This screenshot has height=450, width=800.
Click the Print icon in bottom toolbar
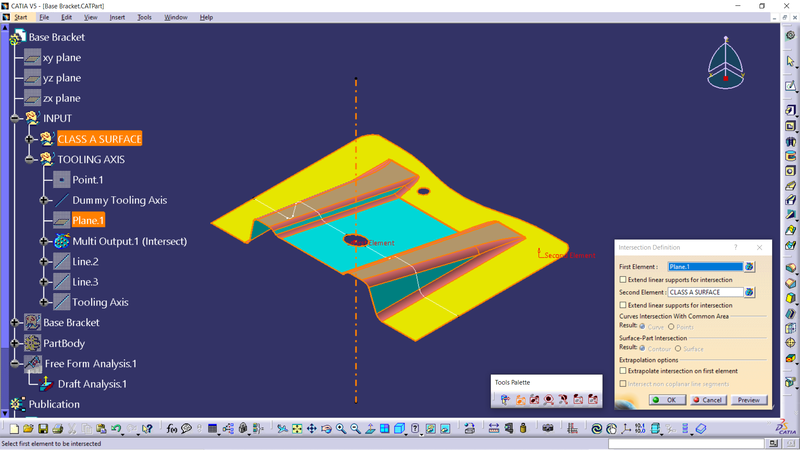(58, 429)
